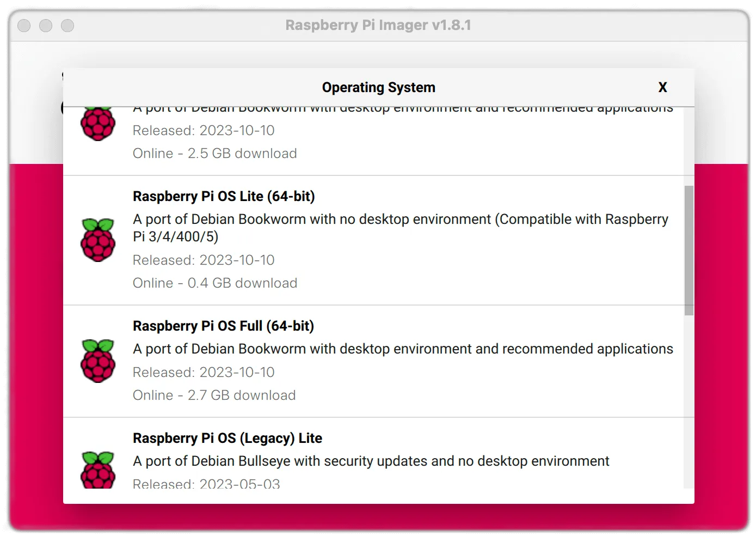This screenshot has width=756, height=536.
Task: Click the raspberry icon beside Raspberry Pi OS (Legacy) Lite
Action: [98, 470]
